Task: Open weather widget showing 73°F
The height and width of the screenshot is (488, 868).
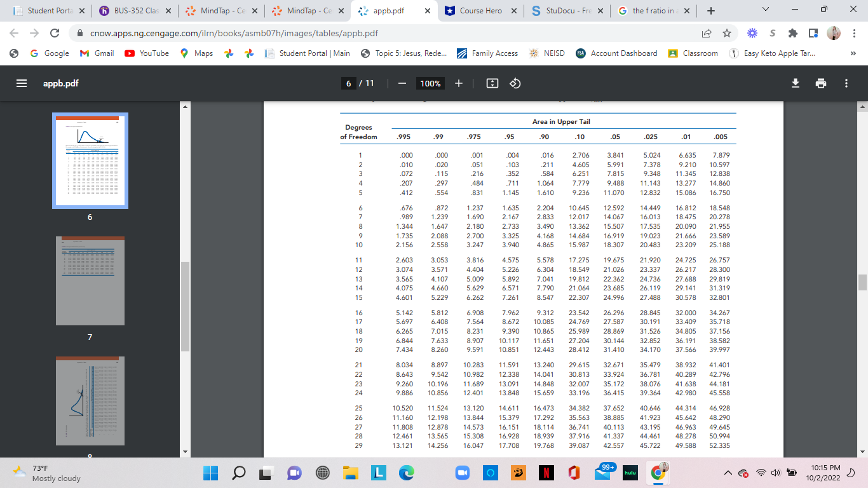Action: tap(46, 473)
